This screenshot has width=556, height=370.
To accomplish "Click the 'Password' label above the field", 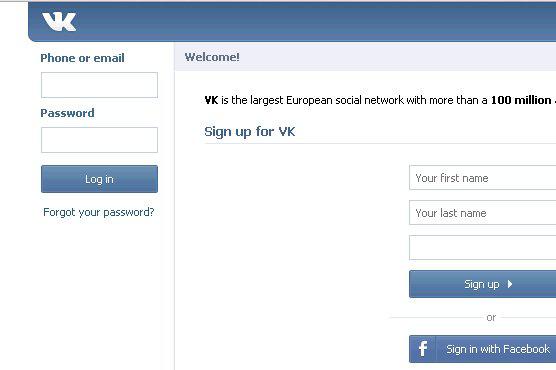I will [67, 113].
